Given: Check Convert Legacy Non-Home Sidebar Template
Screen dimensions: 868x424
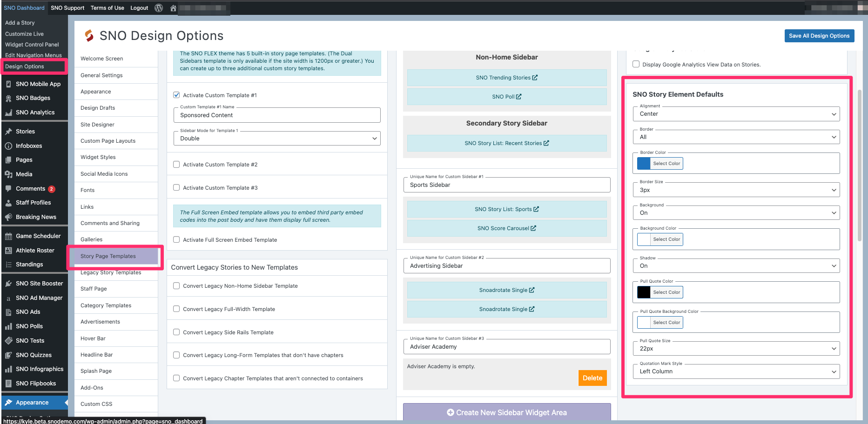Looking at the screenshot, I should click(176, 285).
